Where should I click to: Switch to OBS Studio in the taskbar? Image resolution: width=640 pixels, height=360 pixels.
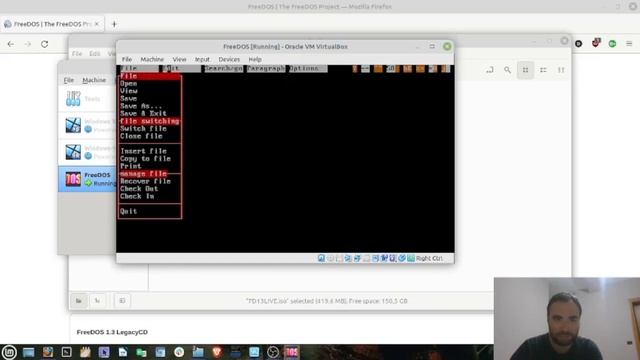coord(273,352)
